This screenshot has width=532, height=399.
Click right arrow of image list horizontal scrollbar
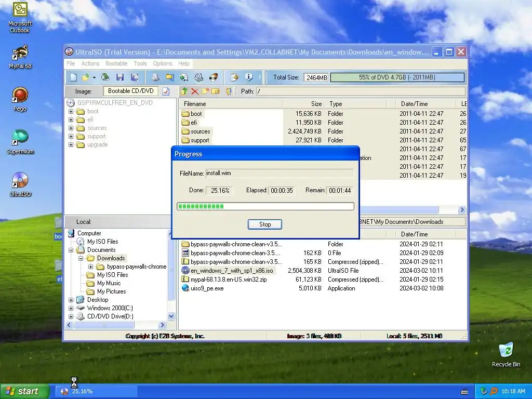click(462, 210)
